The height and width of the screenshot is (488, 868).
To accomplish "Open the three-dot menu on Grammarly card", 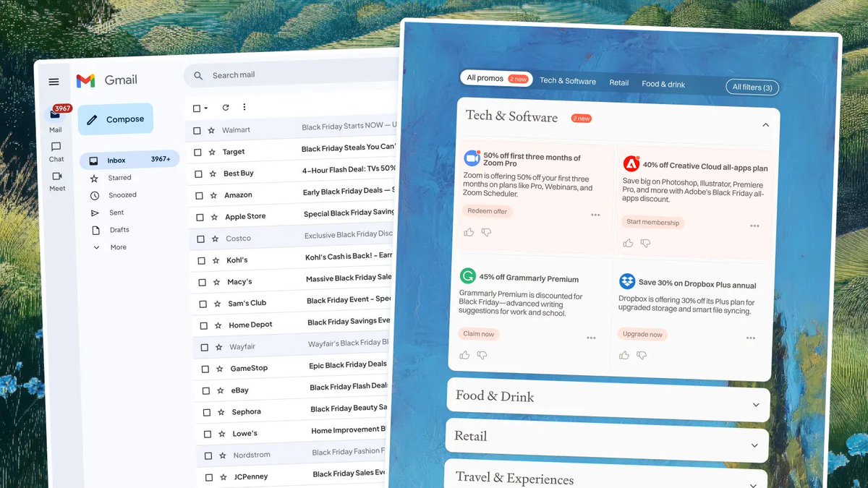I will (x=591, y=338).
